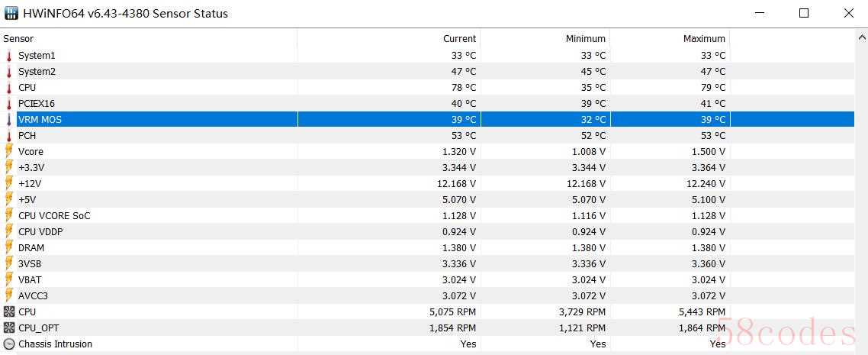
Task: Click the Minimum column header
Action: coord(586,39)
